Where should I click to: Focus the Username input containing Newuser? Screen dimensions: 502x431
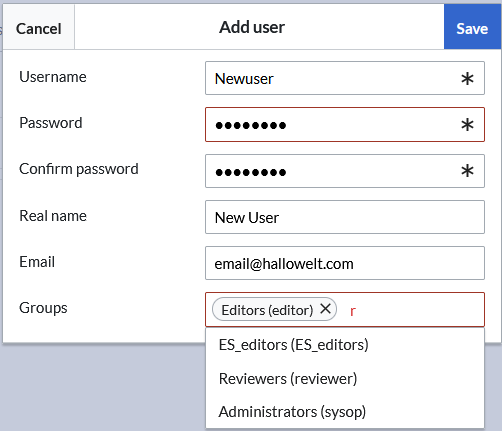[x=345, y=78]
